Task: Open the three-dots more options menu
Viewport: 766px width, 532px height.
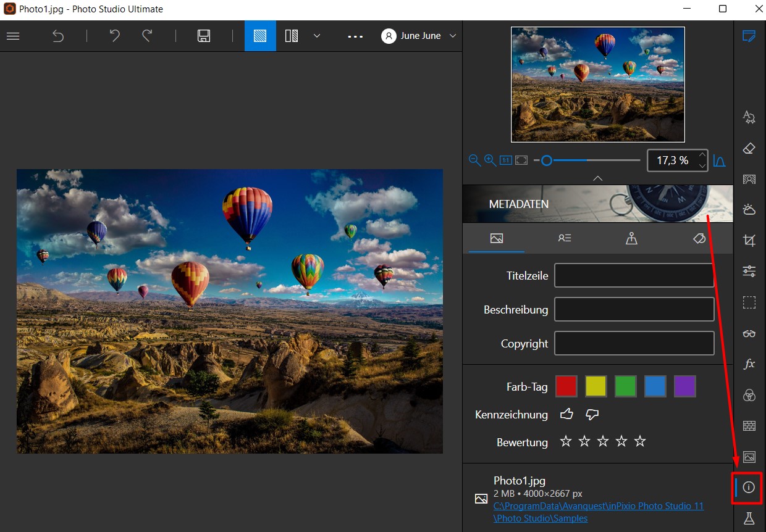Action: tap(355, 36)
